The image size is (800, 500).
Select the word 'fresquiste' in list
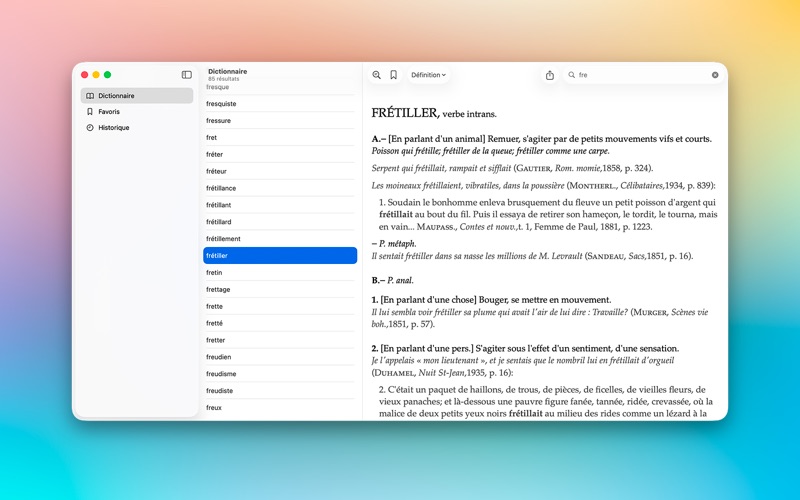pyautogui.click(x=280, y=104)
